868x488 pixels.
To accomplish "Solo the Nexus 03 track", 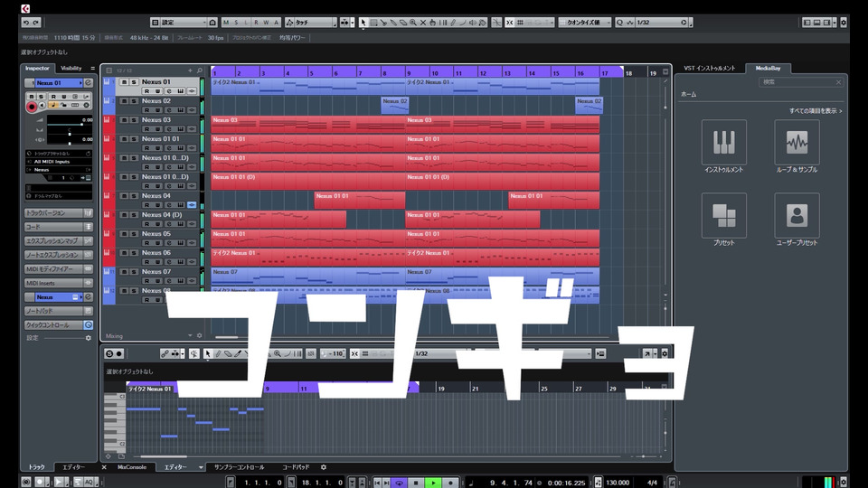I will pyautogui.click(x=134, y=119).
